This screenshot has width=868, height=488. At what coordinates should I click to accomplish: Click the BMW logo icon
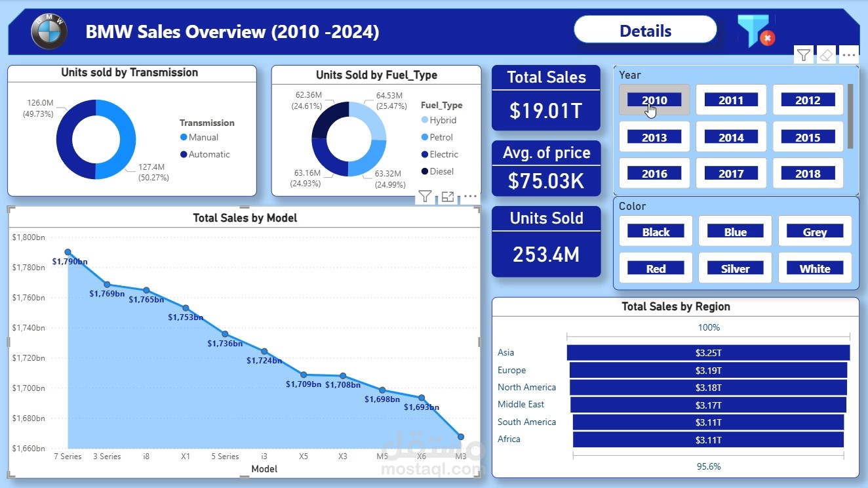point(49,31)
